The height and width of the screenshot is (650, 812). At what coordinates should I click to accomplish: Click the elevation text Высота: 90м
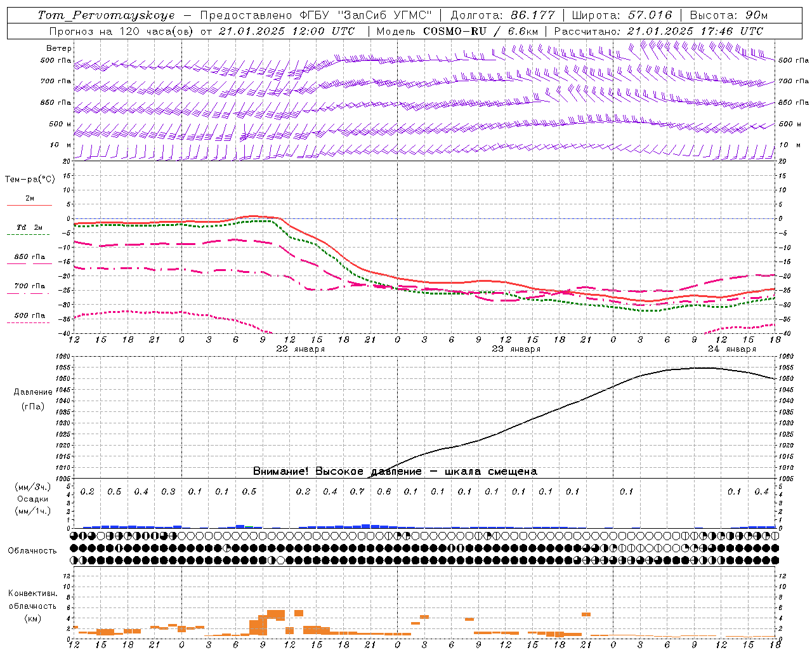728,15
